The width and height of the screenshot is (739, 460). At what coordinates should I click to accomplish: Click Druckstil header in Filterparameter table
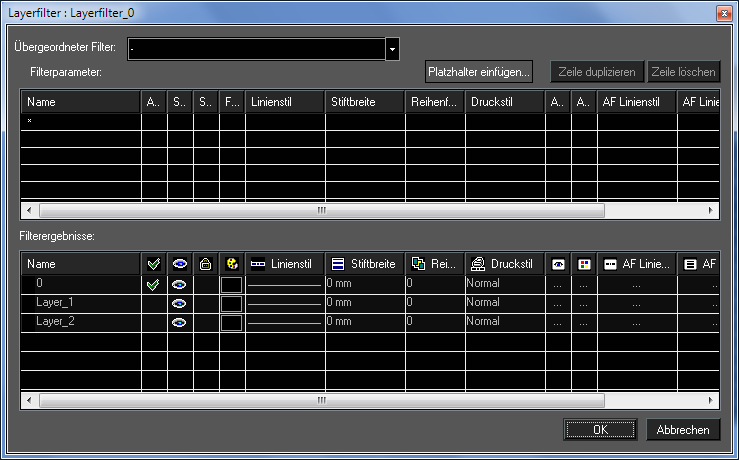[x=505, y=102]
